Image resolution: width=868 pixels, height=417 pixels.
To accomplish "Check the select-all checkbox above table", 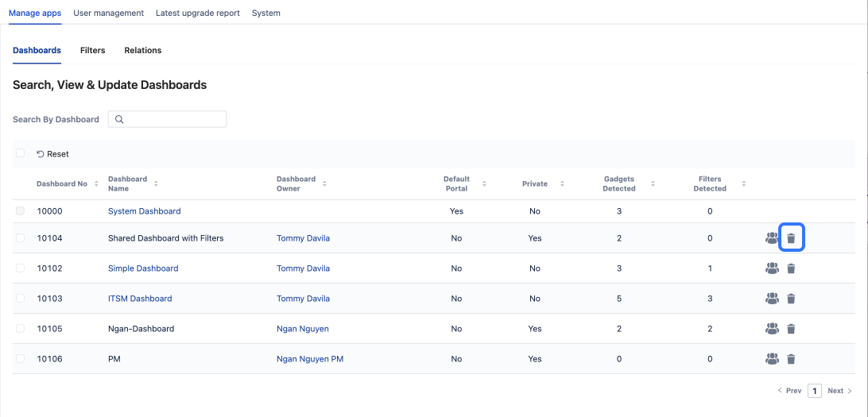I will click(20, 153).
